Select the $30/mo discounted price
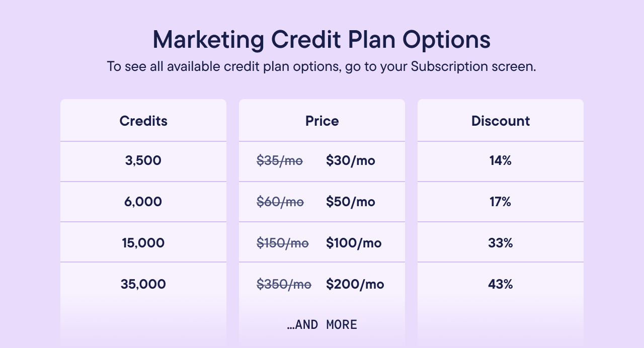 coord(351,161)
